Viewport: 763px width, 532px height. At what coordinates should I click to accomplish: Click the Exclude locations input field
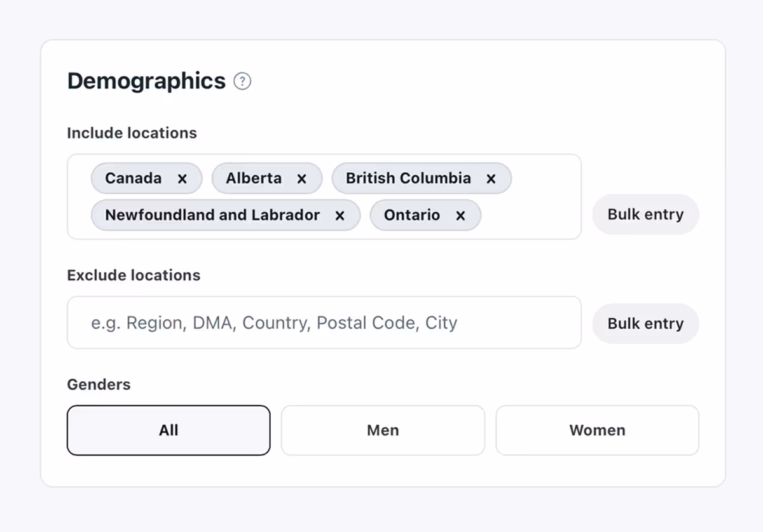[x=324, y=323]
